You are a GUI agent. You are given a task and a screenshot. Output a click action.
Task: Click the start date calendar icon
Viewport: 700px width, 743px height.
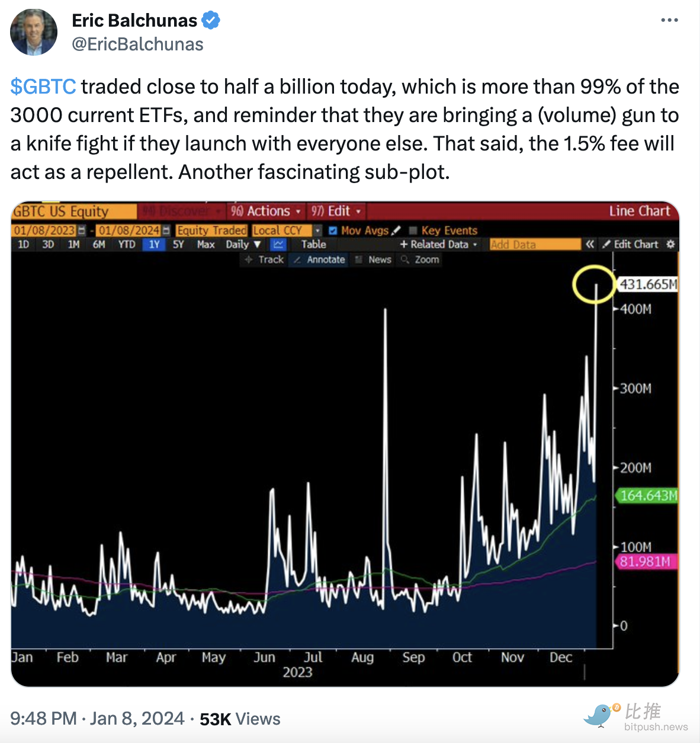point(82,230)
